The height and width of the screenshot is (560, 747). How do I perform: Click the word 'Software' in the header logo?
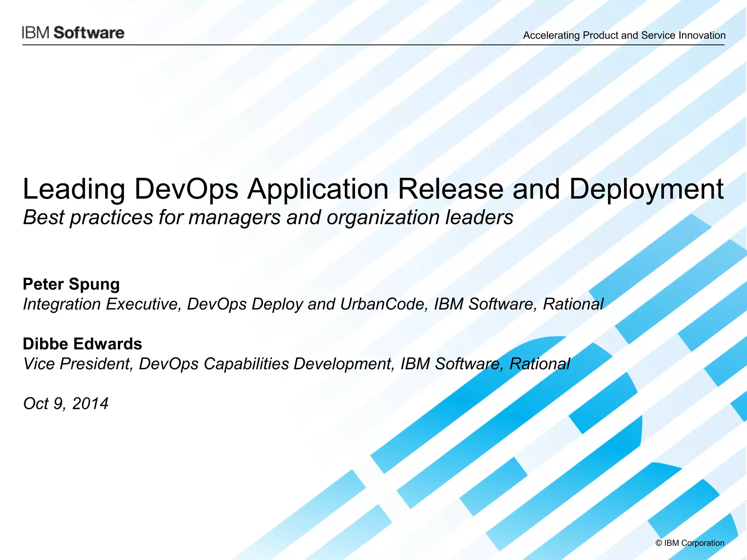89,33
